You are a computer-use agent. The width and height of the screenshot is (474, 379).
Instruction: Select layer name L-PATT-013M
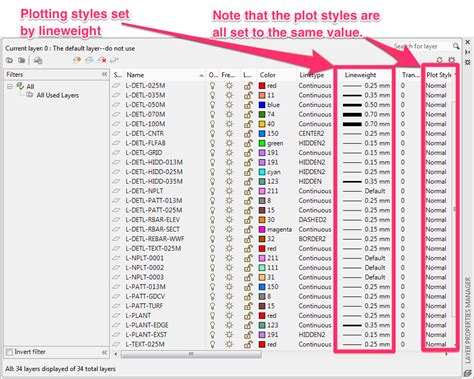(x=146, y=287)
